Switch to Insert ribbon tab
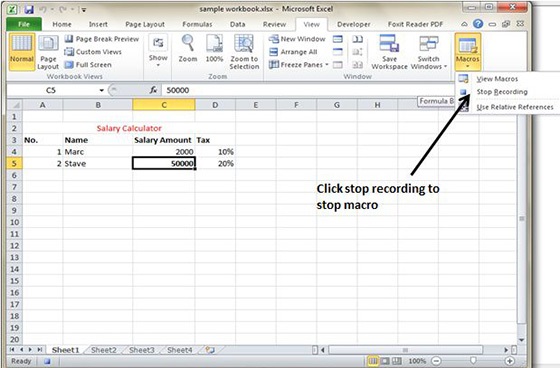The image size is (560, 368). click(x=98, y=24)
